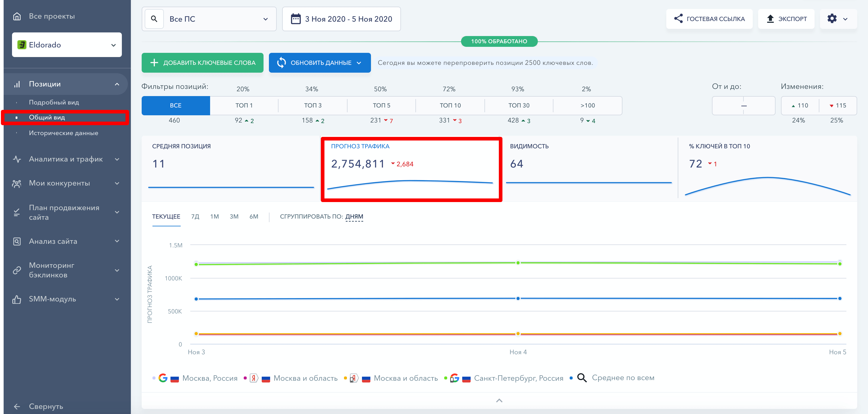The width and height of the screenshot is (868, 414).
Task: Select the ТОП 30 positions filter
Action: click(519, 106)
